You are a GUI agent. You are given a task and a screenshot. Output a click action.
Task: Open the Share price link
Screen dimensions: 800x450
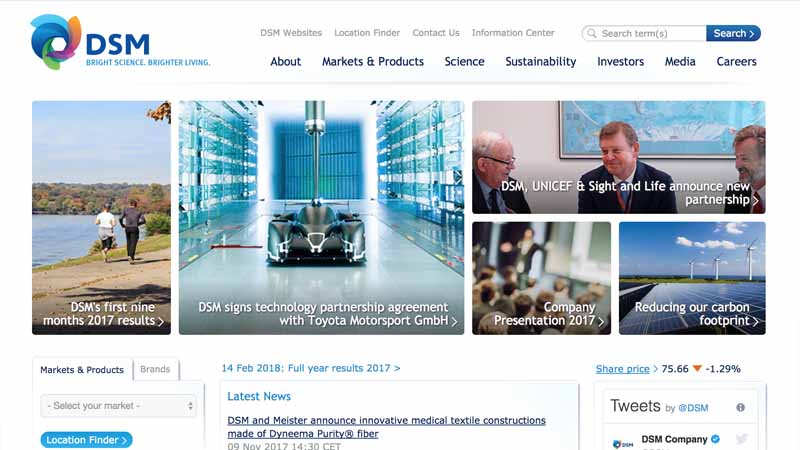[622, 369]
